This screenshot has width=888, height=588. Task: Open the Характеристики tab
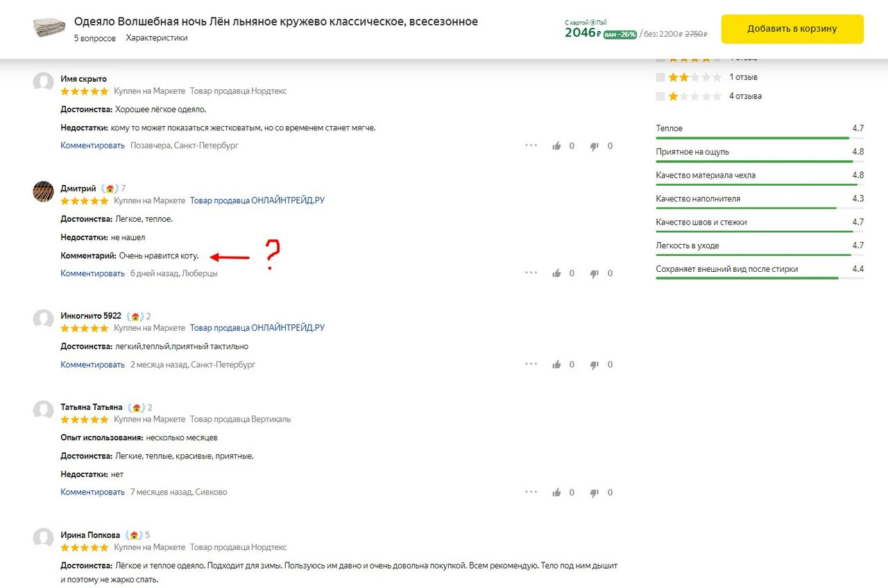pyautogui.click(x=157, y=38)
